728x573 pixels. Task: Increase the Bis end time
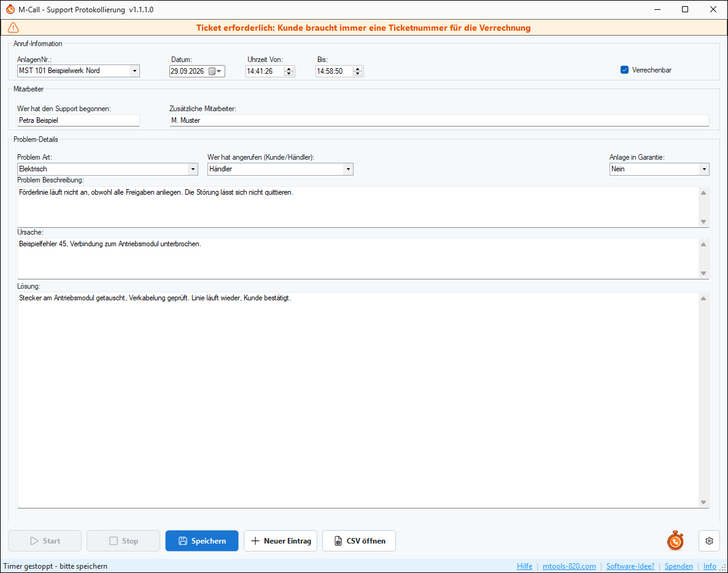pyautogui.click(x=357, y=69)
